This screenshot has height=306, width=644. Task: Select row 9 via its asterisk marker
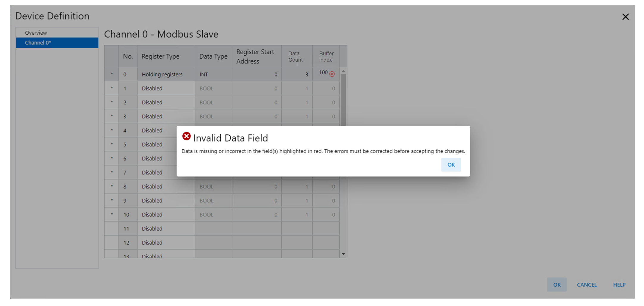tap(112, 201)
